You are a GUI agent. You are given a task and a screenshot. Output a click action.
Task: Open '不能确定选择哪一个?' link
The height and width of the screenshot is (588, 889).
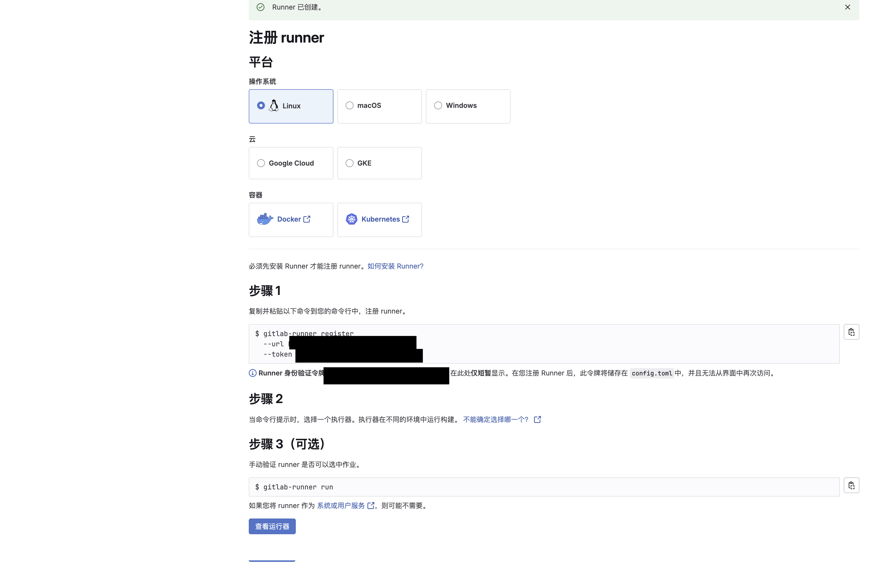(496, 420)
